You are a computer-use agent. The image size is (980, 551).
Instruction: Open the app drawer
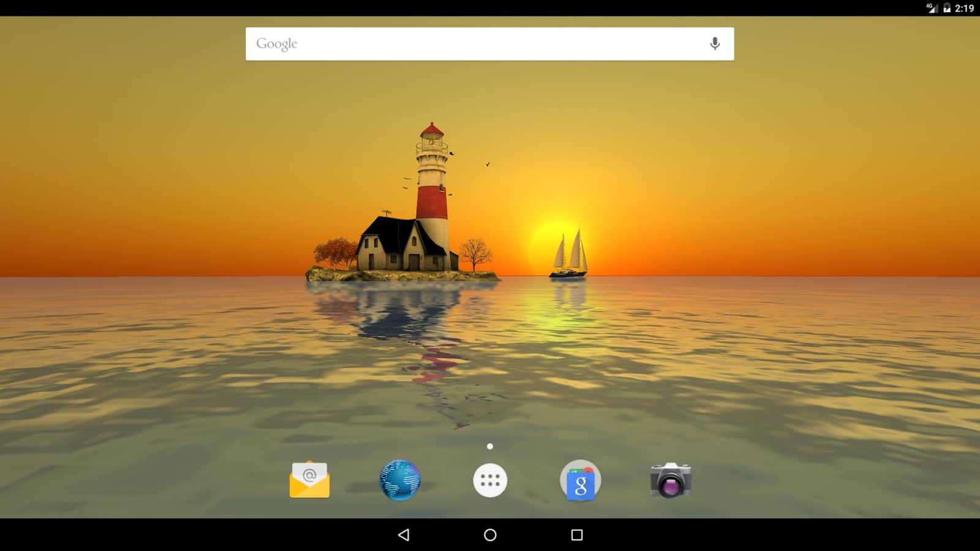pyautogui.click(x=490, y=481)
